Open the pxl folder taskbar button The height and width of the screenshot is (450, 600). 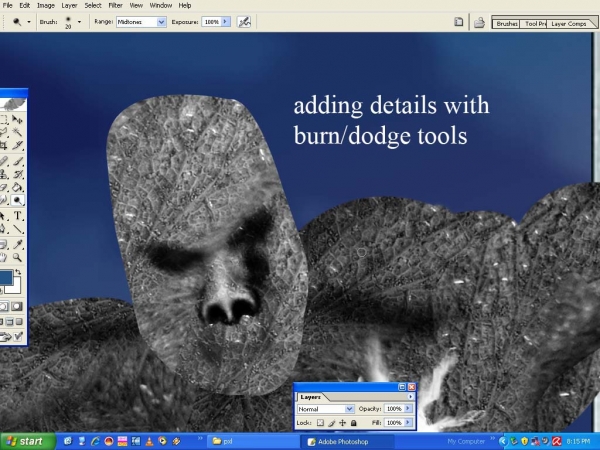click(251, 442)
